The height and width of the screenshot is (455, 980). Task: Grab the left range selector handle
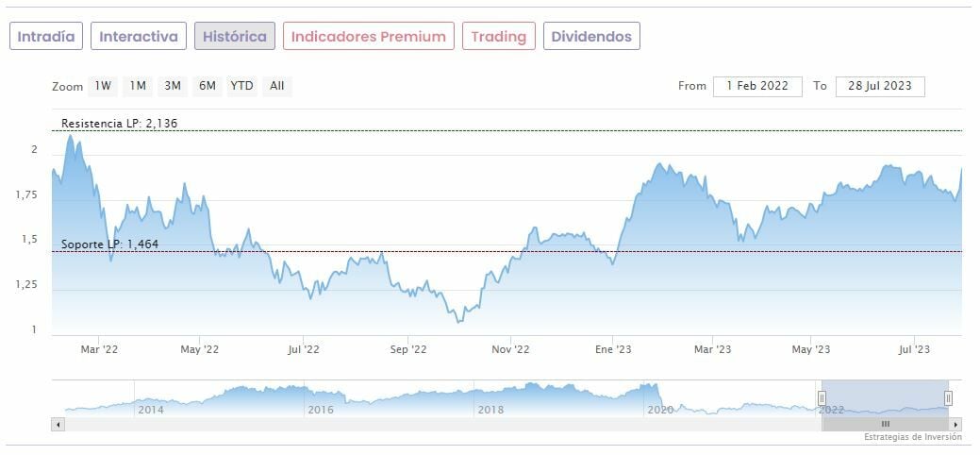point(822,398)
